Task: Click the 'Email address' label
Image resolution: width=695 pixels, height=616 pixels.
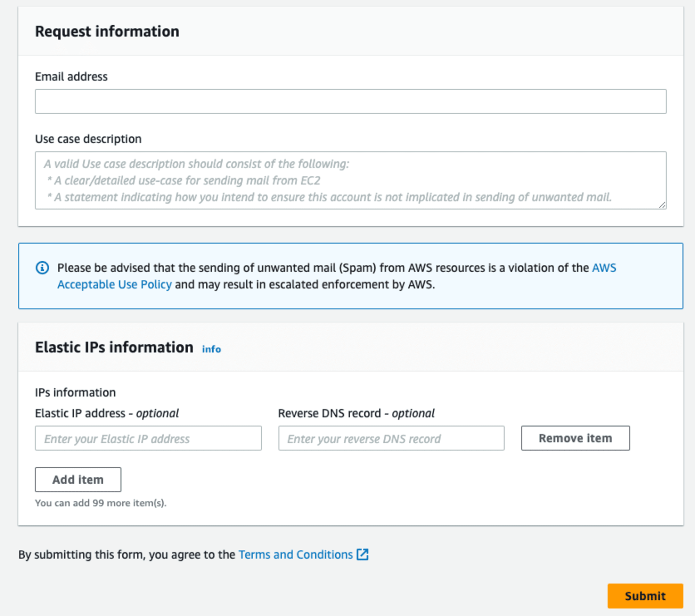Action: [x=71, y=76]
